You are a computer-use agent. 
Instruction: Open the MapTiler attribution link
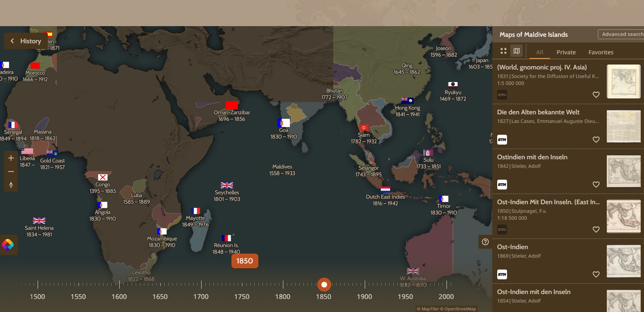tap(427, 309)
